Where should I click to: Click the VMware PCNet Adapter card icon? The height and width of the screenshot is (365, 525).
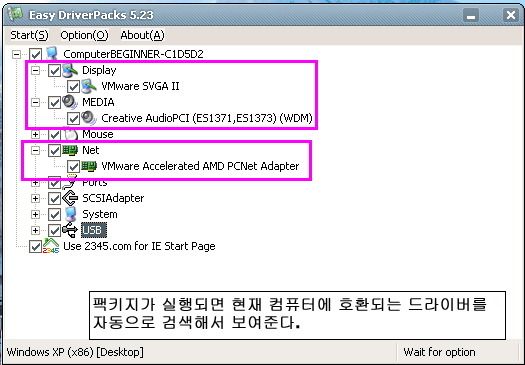click(x=89, y=166)
